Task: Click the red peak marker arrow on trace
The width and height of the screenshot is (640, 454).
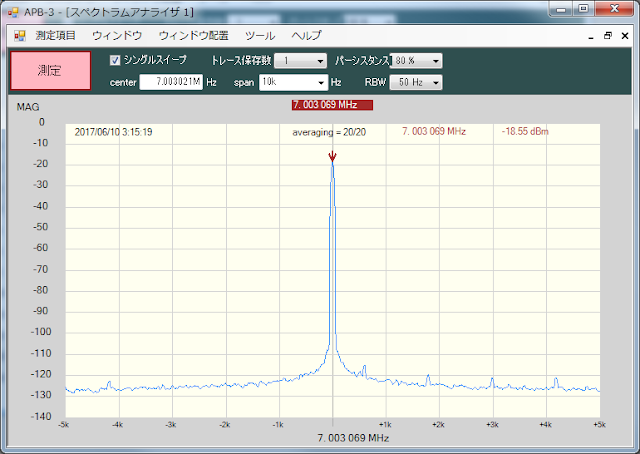Action: point(332,156)
